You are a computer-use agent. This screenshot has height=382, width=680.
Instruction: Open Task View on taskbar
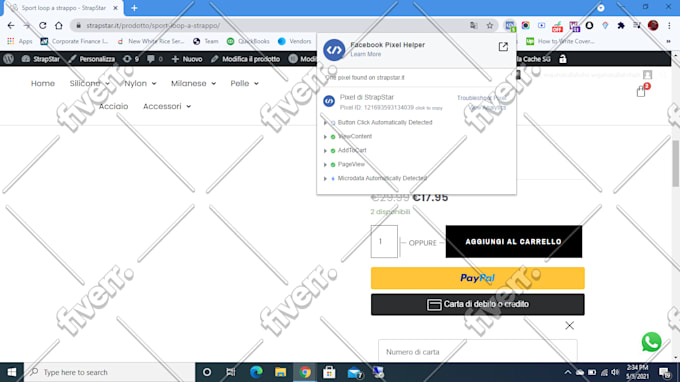point(231,372)
